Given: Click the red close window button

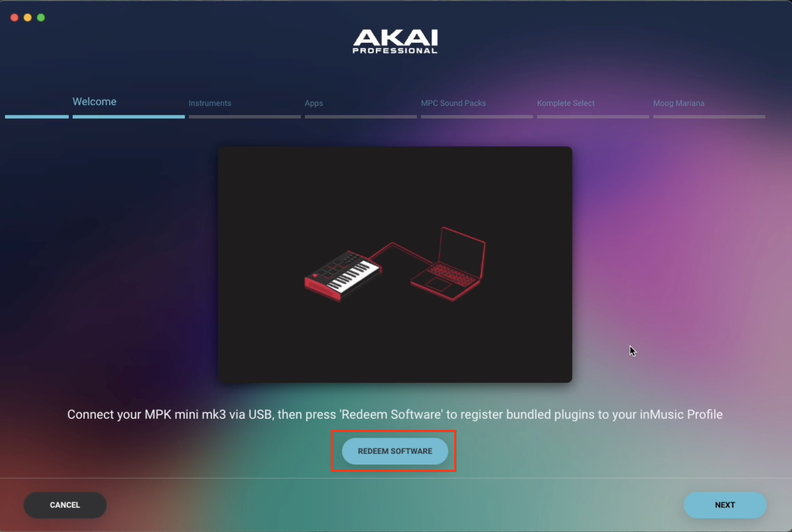Looking at the screenshot, I should pyautogui.click(x=14, y=17).
